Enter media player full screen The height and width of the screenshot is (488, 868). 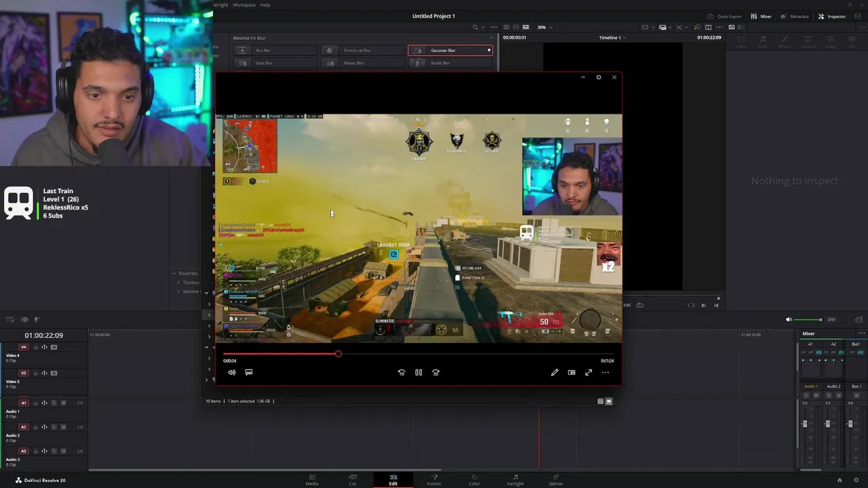[x=589, y=372]
